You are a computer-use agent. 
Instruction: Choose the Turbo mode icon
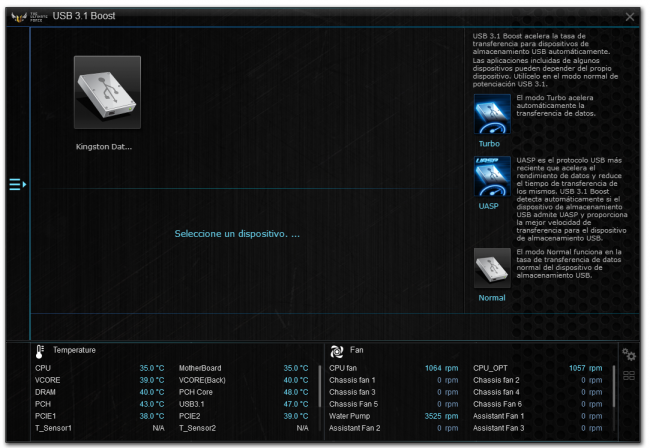click(x=492, y=114)
